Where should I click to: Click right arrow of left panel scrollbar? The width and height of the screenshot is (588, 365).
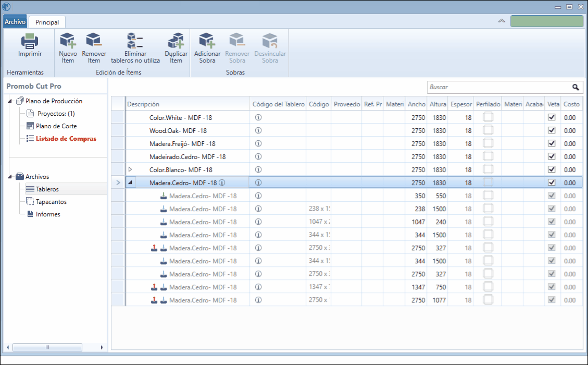(x=102, y=347)
